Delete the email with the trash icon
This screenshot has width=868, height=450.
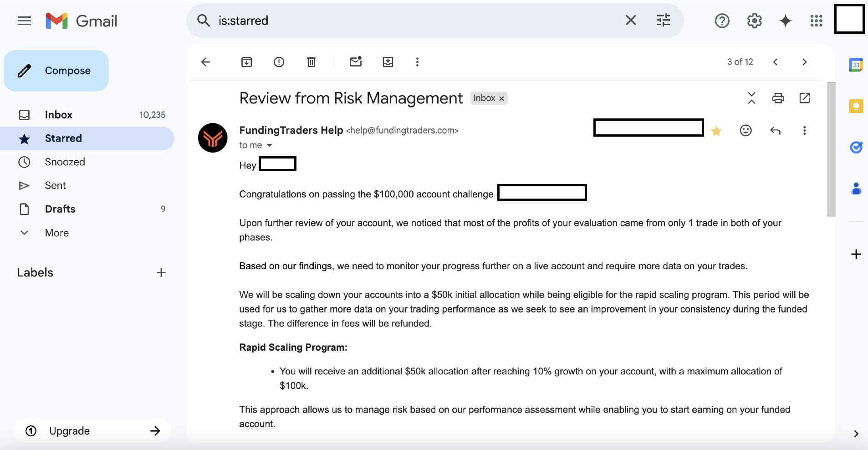[x=311, y=62]
